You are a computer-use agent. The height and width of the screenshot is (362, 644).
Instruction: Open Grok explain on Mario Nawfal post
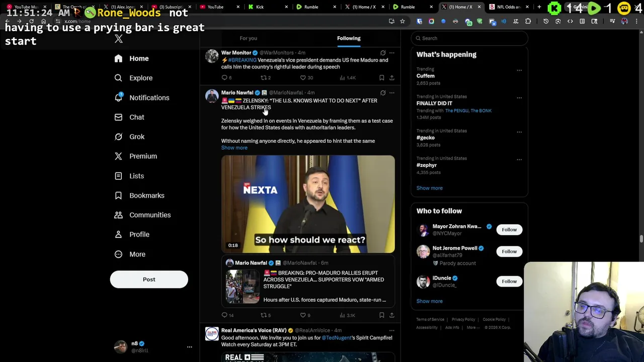tap(383, 93)
